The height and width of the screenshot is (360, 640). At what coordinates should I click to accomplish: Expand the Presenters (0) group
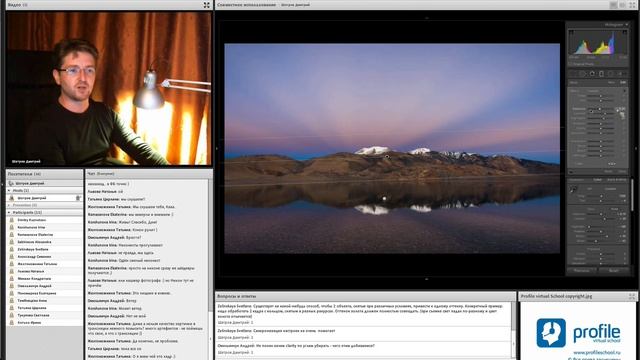pyautogui.click(x=9, y=205)
